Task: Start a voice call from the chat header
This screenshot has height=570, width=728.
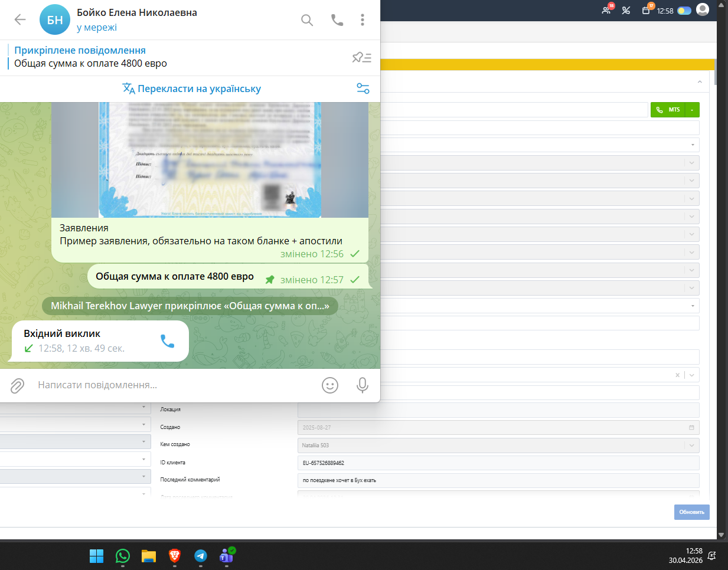Action: point(337,20)
